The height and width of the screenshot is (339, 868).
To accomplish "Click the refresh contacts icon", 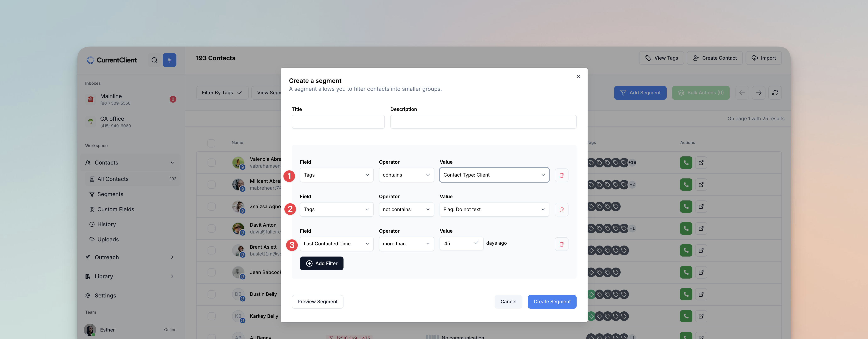I will 775,93.
